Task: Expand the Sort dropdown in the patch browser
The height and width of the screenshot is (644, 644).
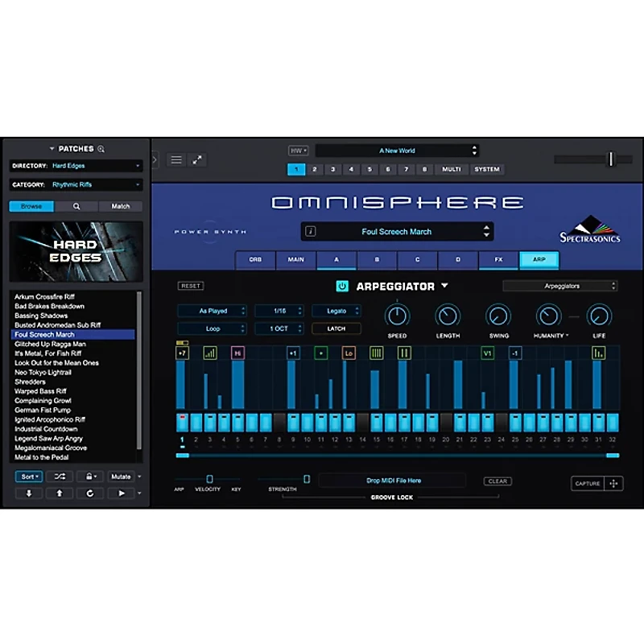Action: 28,476
